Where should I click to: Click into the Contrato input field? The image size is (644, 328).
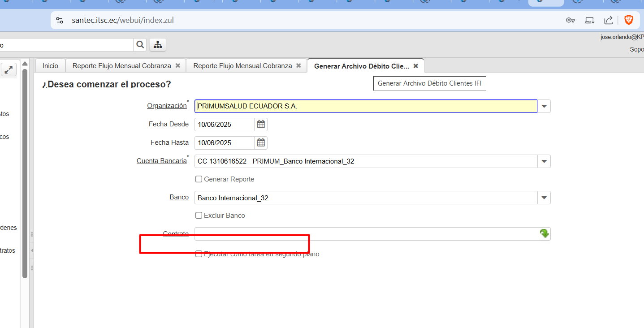(365, 233)
